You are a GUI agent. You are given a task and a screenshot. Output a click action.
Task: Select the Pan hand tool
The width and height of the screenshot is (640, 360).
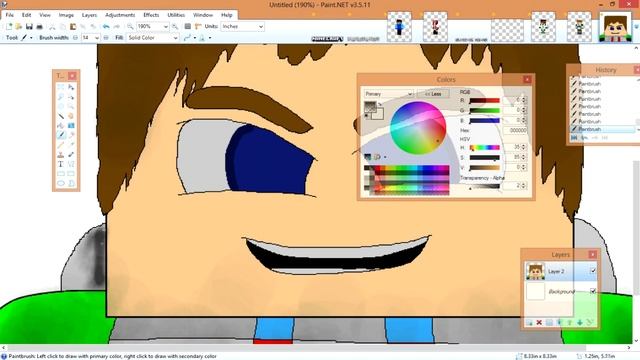click(71, 116)
